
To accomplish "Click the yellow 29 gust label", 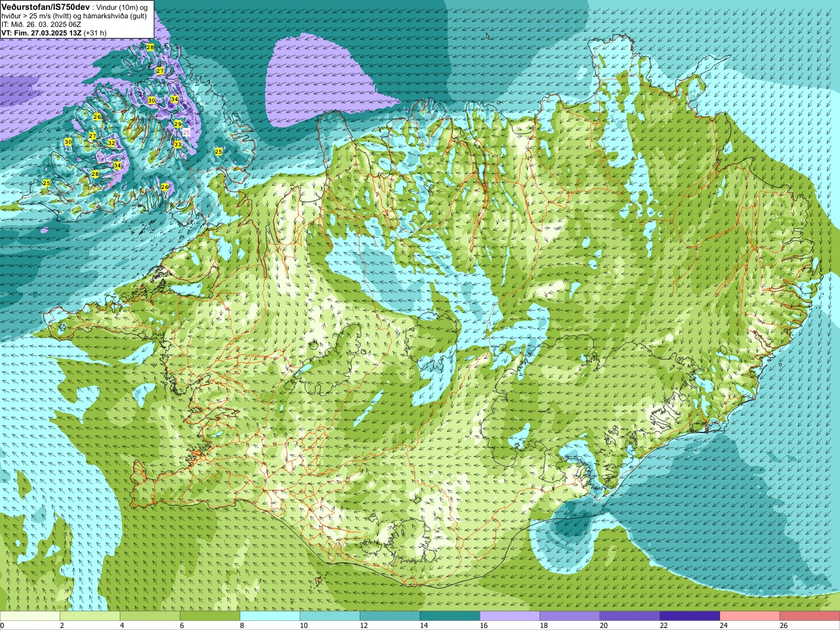I will coord(178,124).
